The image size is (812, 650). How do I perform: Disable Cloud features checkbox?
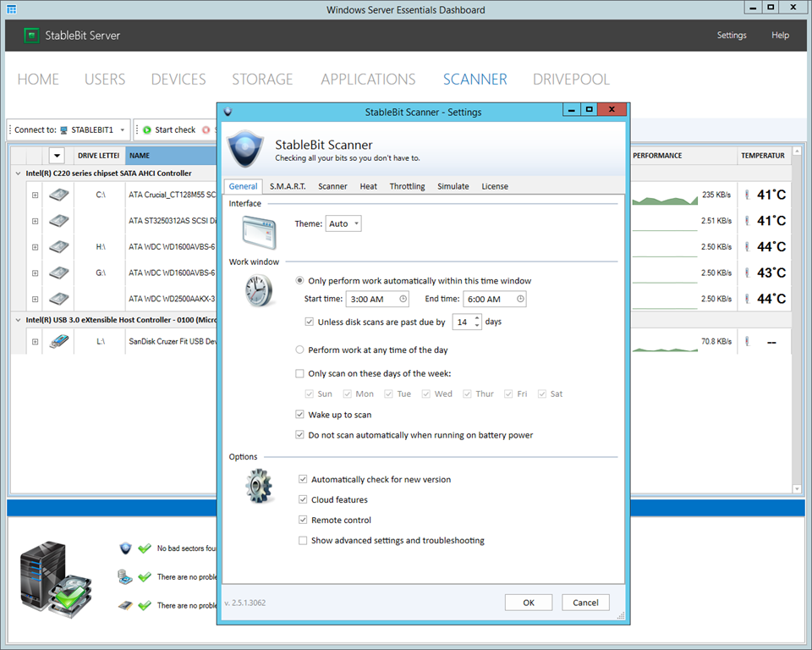coord(303,499)
